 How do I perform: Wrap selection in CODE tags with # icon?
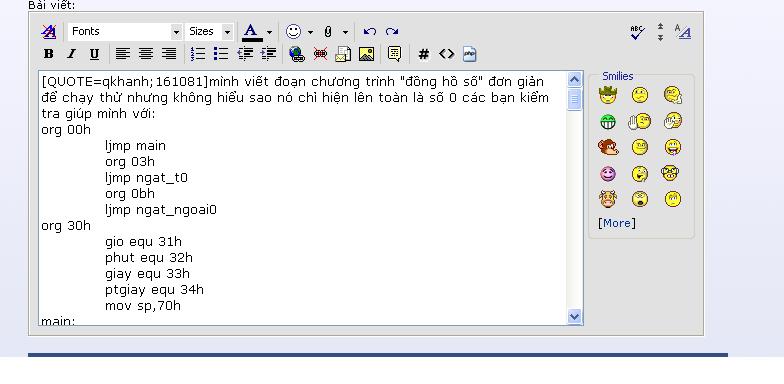pyautogui.click(x=424, y=54)
